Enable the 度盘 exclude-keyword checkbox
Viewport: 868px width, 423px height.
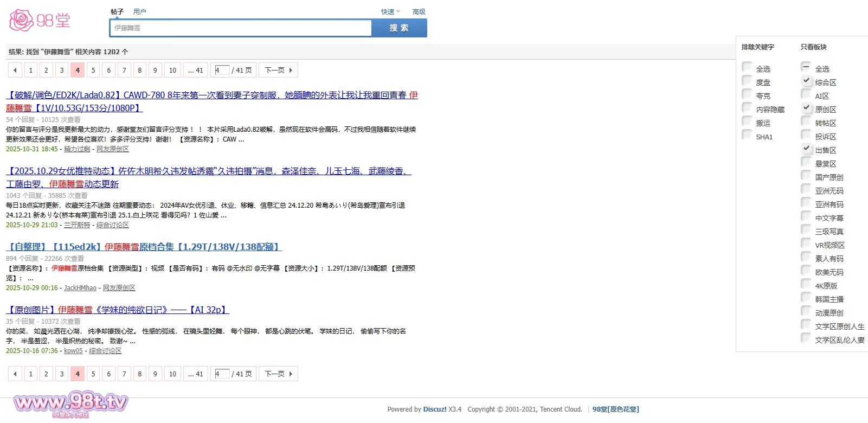[x=747, y=81]
